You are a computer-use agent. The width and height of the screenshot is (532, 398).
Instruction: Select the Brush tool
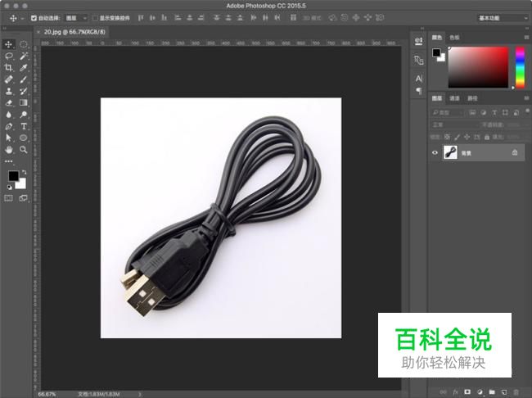pyautogui.click(x=24, y=79)
